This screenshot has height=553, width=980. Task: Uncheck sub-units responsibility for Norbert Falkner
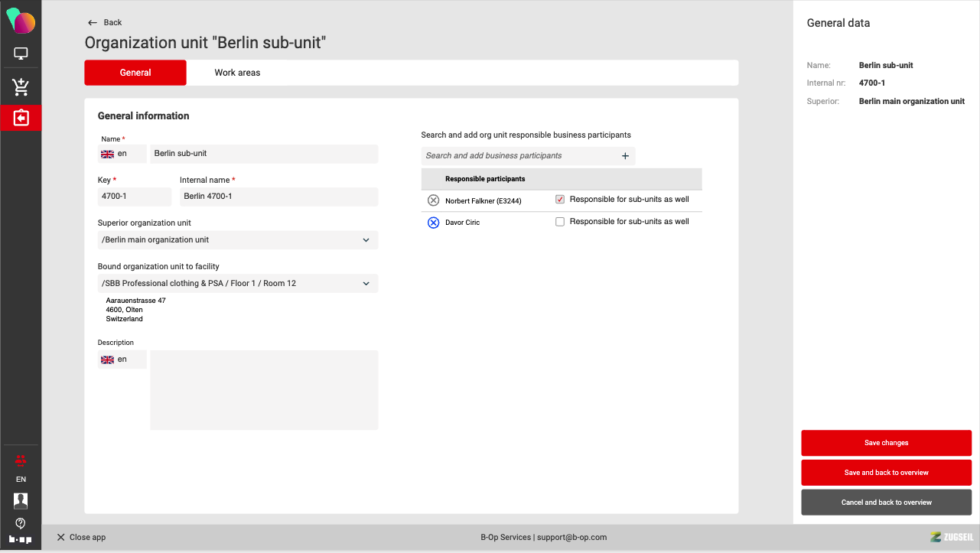[560, 200]
